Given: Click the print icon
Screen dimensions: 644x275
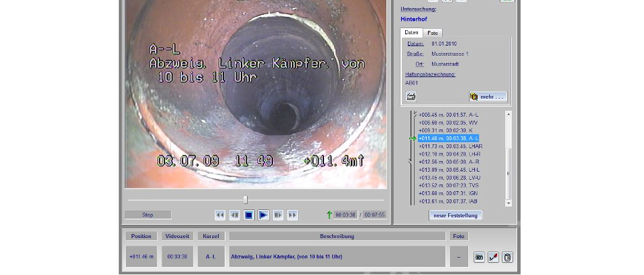Looking at the screenshot, I should pyautogui.click(x=411, y=97).
